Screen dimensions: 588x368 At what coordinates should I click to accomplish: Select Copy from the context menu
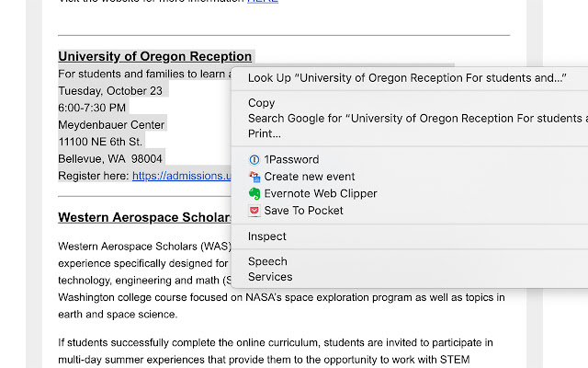tap(262, 103)
